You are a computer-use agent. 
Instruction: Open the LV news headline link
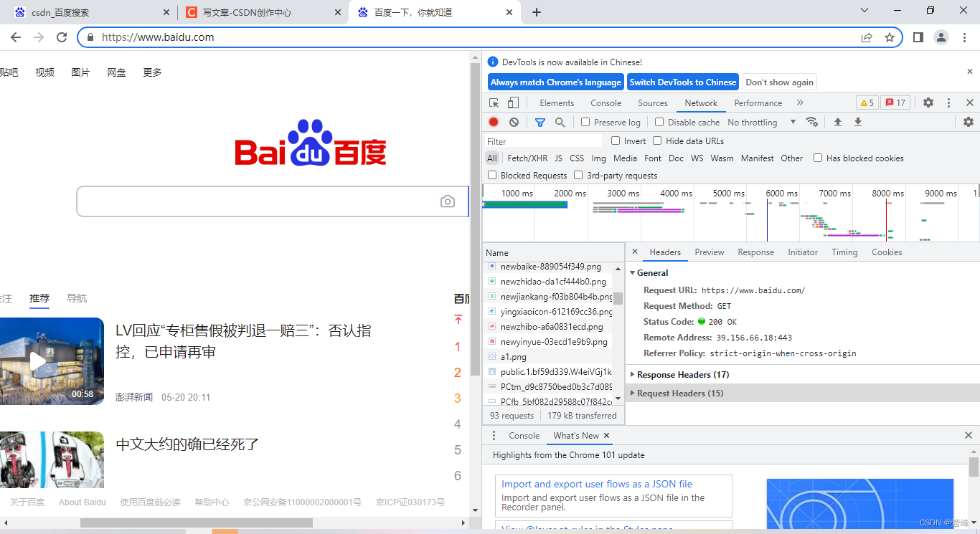click(x=243, y=341)
